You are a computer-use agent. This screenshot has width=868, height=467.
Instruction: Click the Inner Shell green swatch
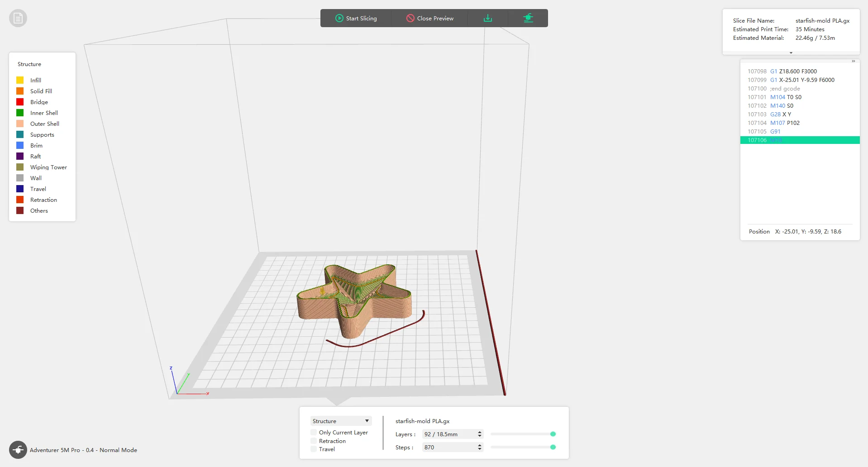pyautogui.click(x=20, y=113)
